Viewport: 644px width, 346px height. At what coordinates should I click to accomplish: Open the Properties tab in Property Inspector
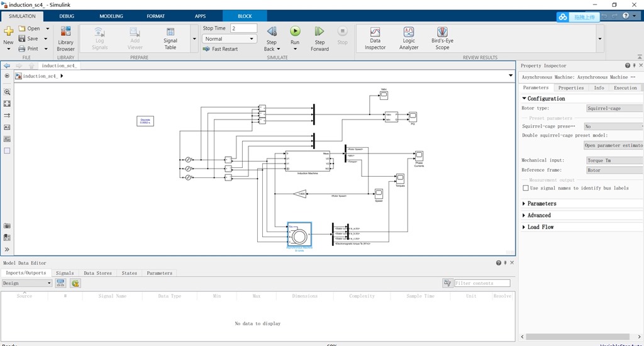[x=571, y=88]
